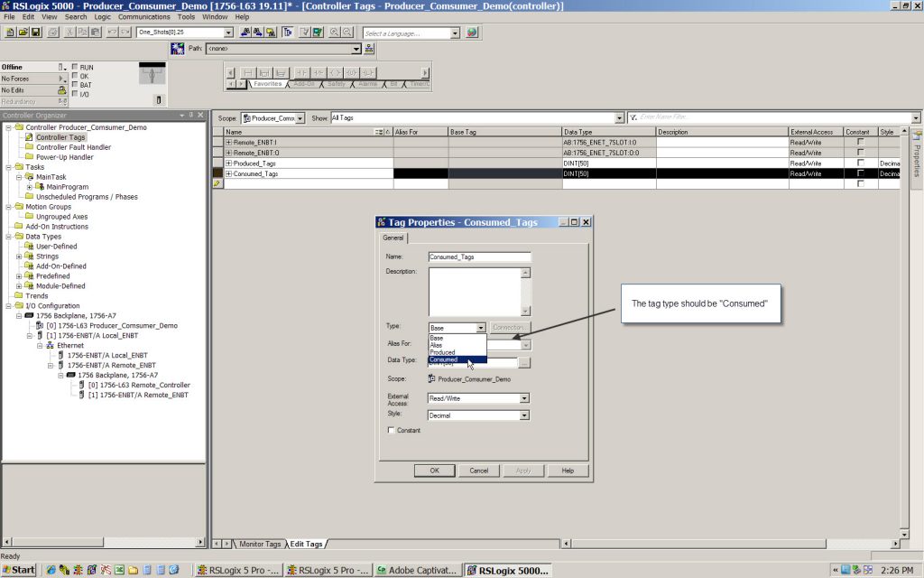924x578 pixels.
Task: Click the Copy icon in toolbar
Action: [82, 33]
